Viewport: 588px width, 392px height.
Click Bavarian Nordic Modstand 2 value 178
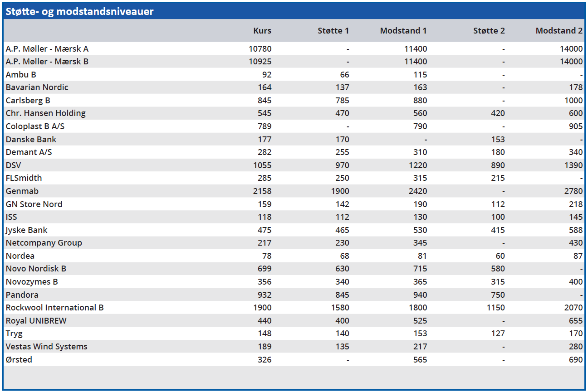pyautogui.click(x=576, y=87)
